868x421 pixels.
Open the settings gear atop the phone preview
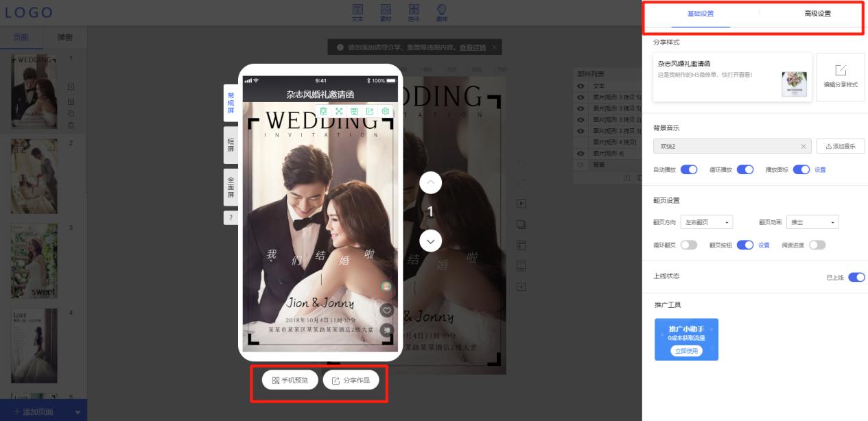pos(385,111)
